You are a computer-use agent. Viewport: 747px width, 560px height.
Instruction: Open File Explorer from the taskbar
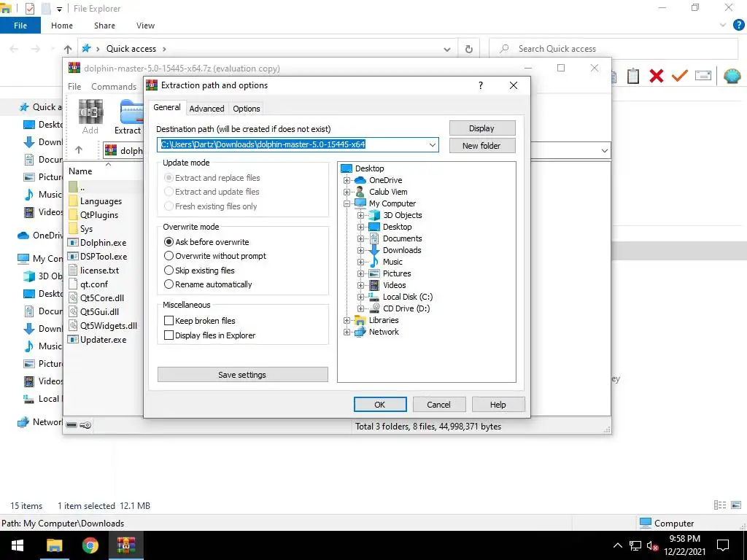click(54, 545)
